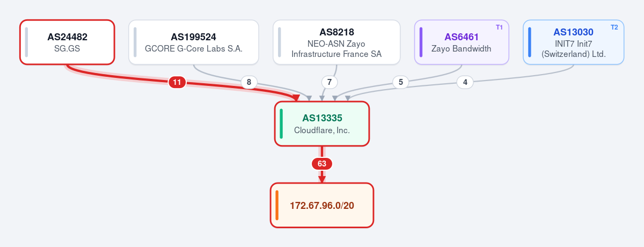Screen dimensions: 644x247
Task: Click the 4 path count badge
Action: pos(465,82)
